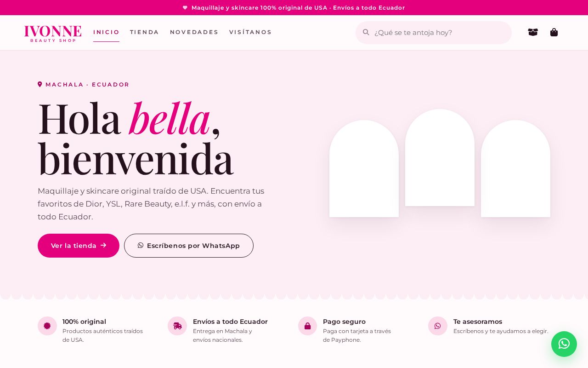Screen dimensions: 588x368
Task: Click the delivery truck icon
Action: [177, 326]
